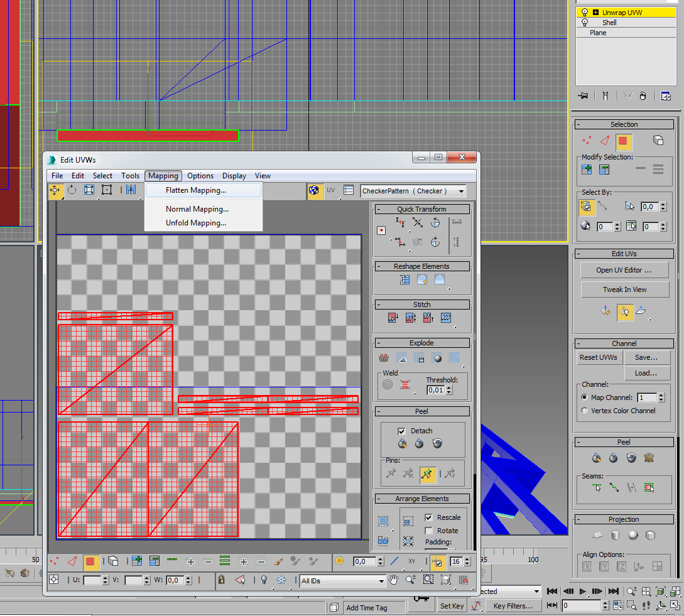The height and width of the screenshot is (616, 684).
Task: Enable the Rotate checkbox in Arrange Elements
Action: pos(429,531)
